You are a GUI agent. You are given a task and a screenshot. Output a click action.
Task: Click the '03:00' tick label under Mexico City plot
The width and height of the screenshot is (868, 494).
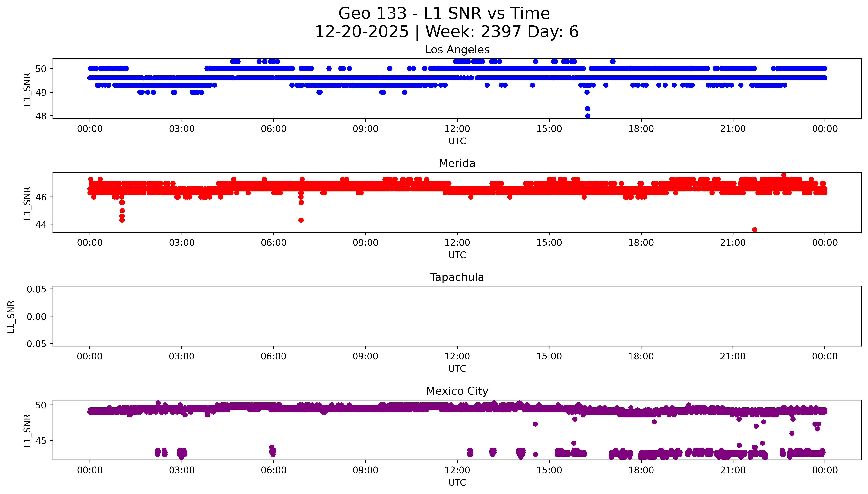[182, 470]
